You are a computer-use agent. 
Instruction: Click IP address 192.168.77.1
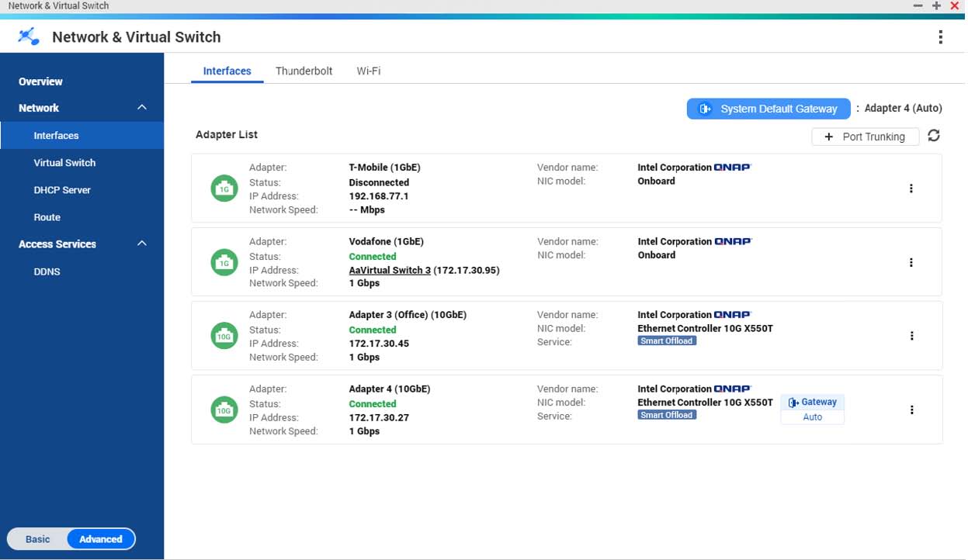(x=379, y=196)
